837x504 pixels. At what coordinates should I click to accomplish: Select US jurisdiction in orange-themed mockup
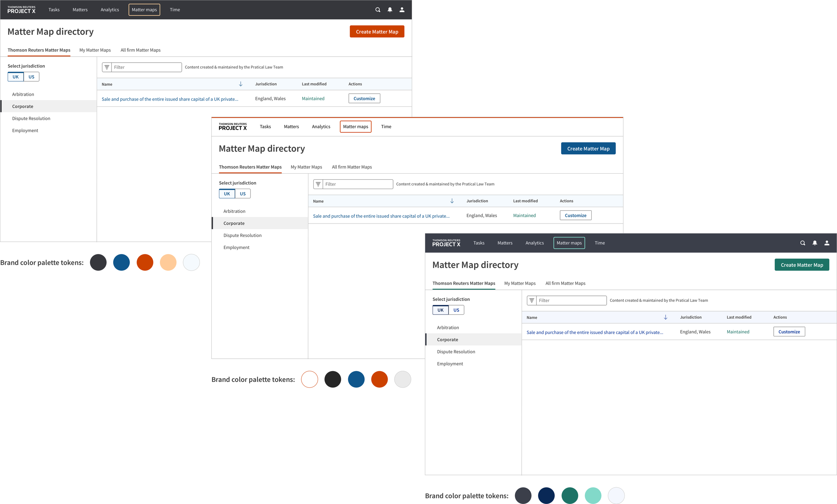31,77
